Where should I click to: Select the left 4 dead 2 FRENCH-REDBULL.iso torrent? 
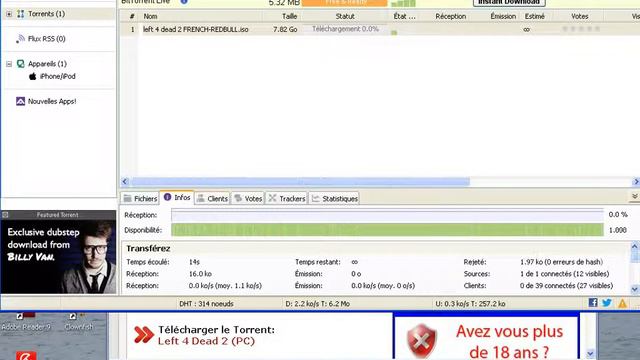196,29
